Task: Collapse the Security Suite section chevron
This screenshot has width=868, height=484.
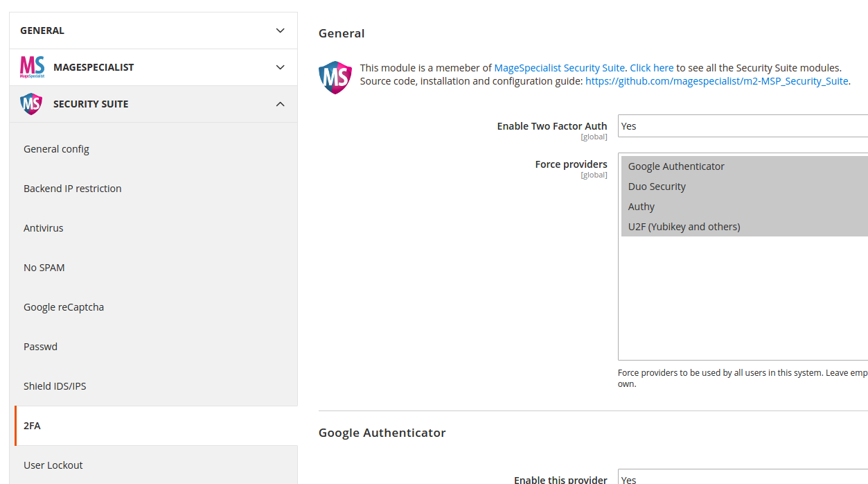Action: pyautogui.click(x=280, y=104)
